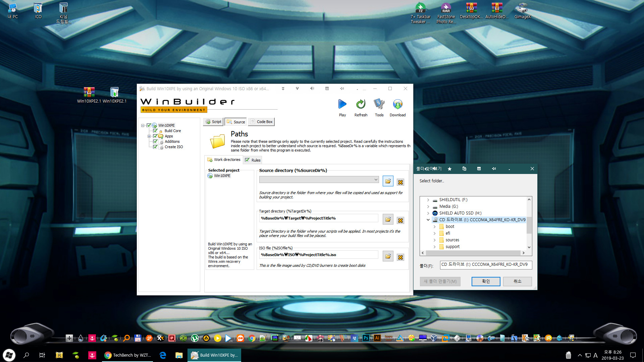Expand SHIELDUTIL (F:) drive
Image resolution: width=644 pixels, height=362 pixels.
click(x=428, y=200)
